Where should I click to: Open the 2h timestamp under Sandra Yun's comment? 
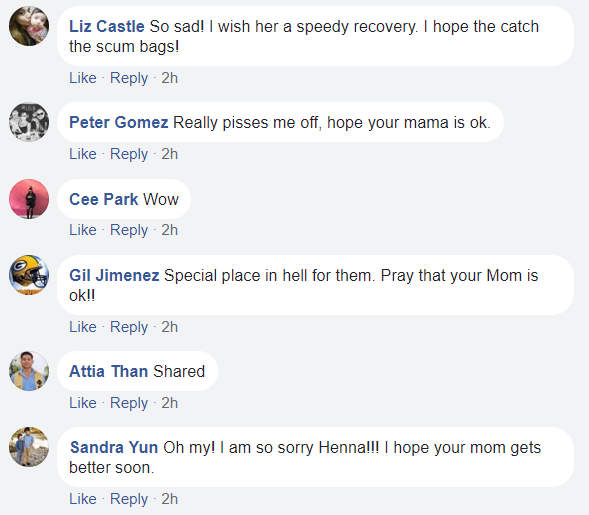click(169, 499)
